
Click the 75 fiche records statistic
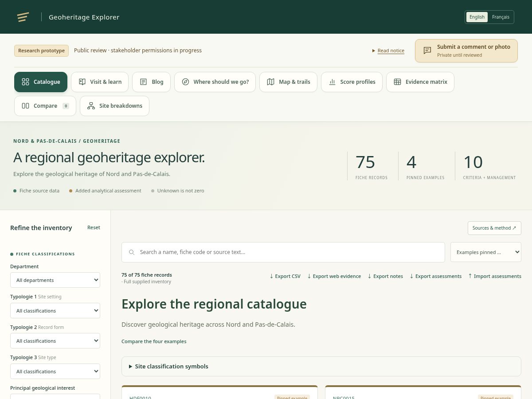pyautogui.click(x=372, y=166)
